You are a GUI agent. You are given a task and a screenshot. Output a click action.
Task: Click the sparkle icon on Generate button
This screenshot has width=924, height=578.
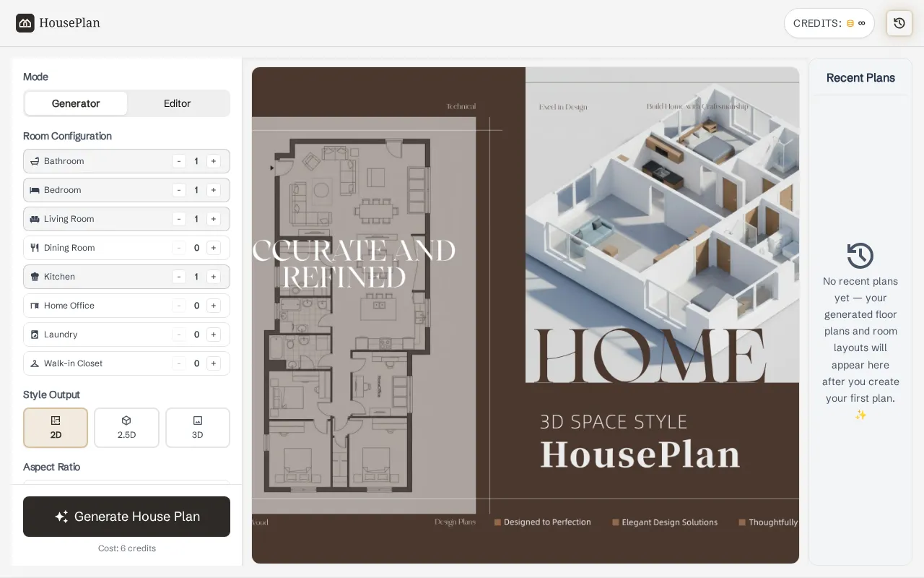[61, 517]
